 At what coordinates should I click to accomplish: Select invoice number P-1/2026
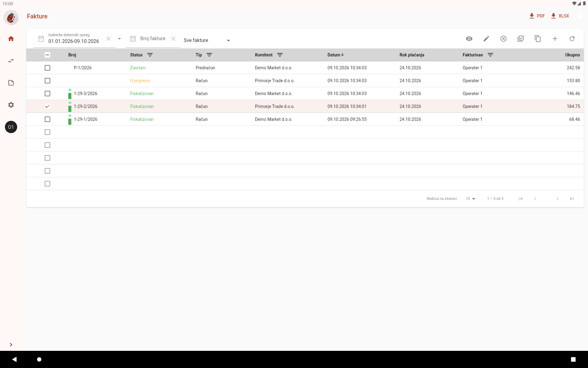pyautogui.click(x=83, y=68)
